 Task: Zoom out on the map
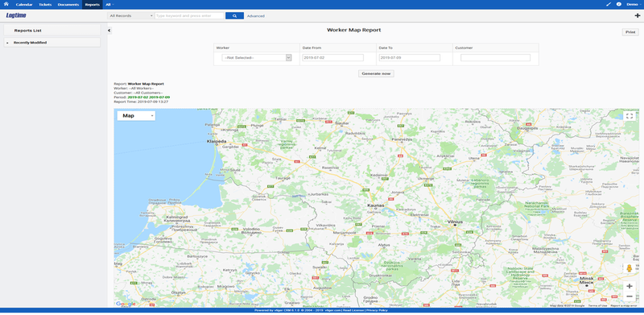click(x=630, y=296)
